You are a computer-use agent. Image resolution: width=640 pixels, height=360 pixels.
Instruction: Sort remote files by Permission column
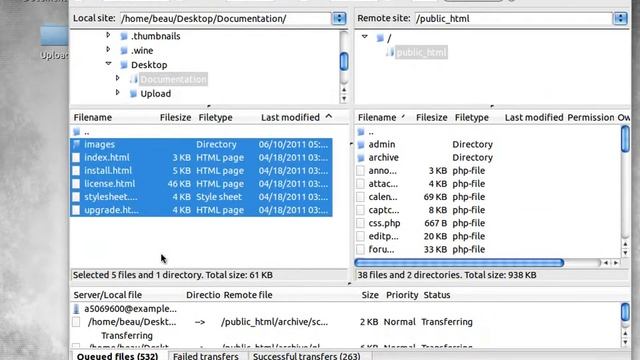coord(591,118)
